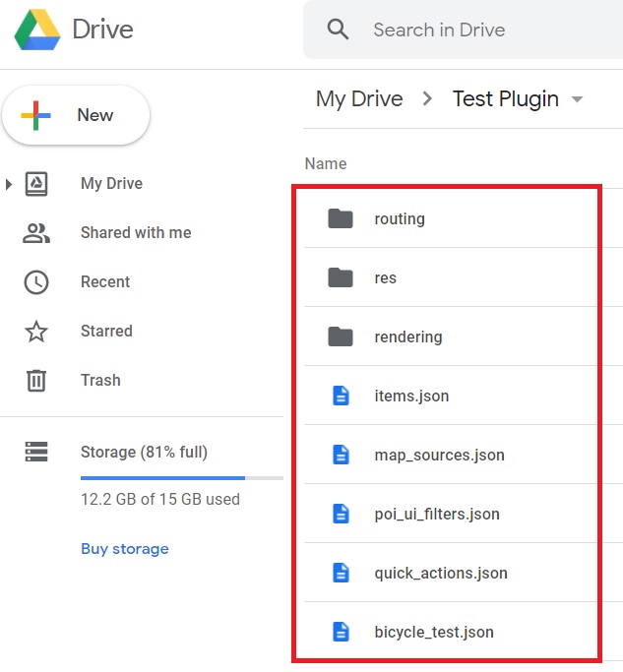623x672 pixels.
Task: Click the search magnifier icon
Action: pyautogui.click(x=339, y=30)
